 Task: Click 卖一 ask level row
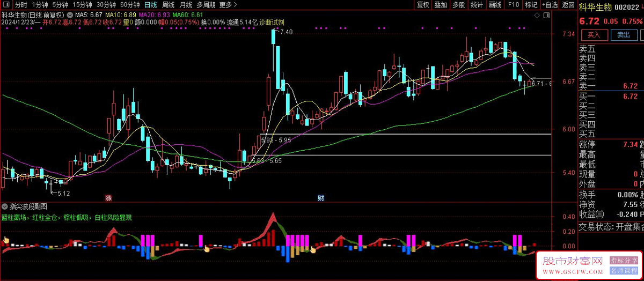coord(611,86)
